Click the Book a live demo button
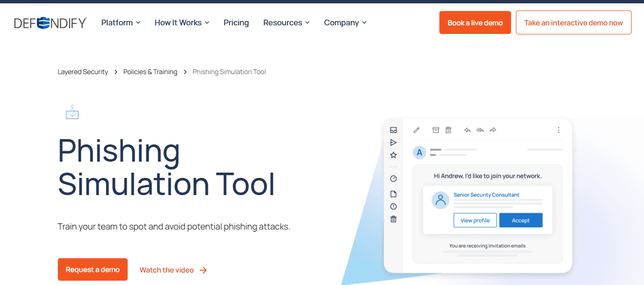This screenshot has width=644, height=285. (475, 22)
